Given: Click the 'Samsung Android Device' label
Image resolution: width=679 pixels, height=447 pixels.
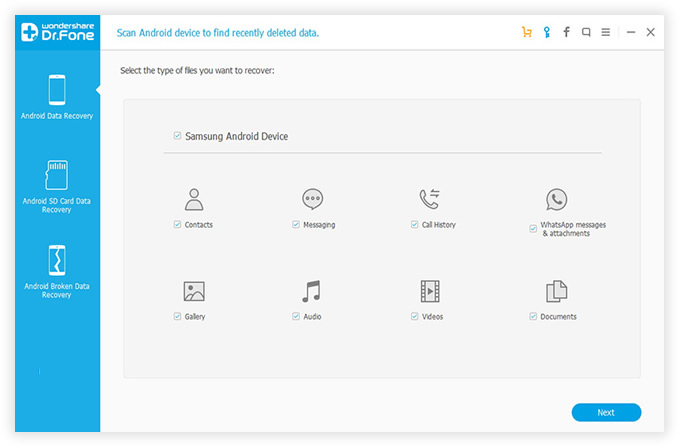Looking at the screenshot, I should tap(236, 136).
